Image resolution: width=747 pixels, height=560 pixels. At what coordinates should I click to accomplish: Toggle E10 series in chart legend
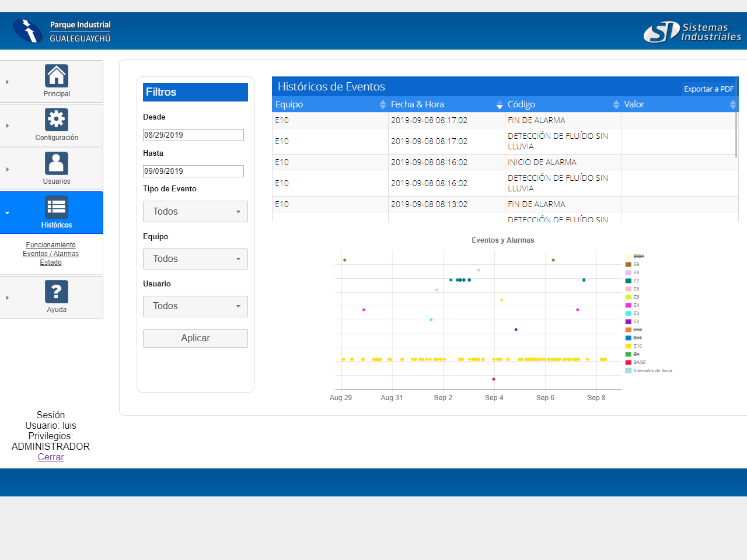tap(637, 346)
